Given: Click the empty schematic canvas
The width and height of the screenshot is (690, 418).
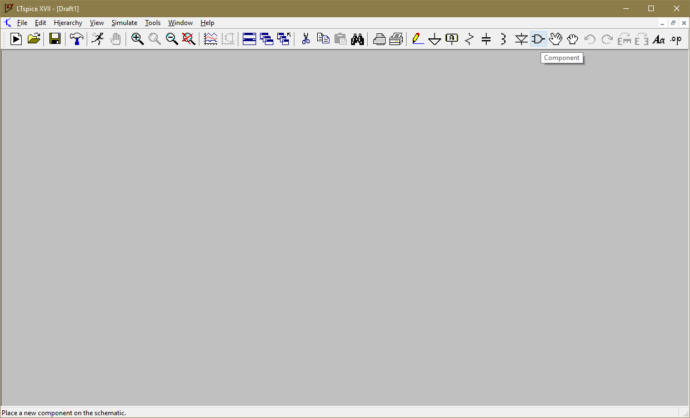Looking at the screenshot, I should [x=345, y=230].
